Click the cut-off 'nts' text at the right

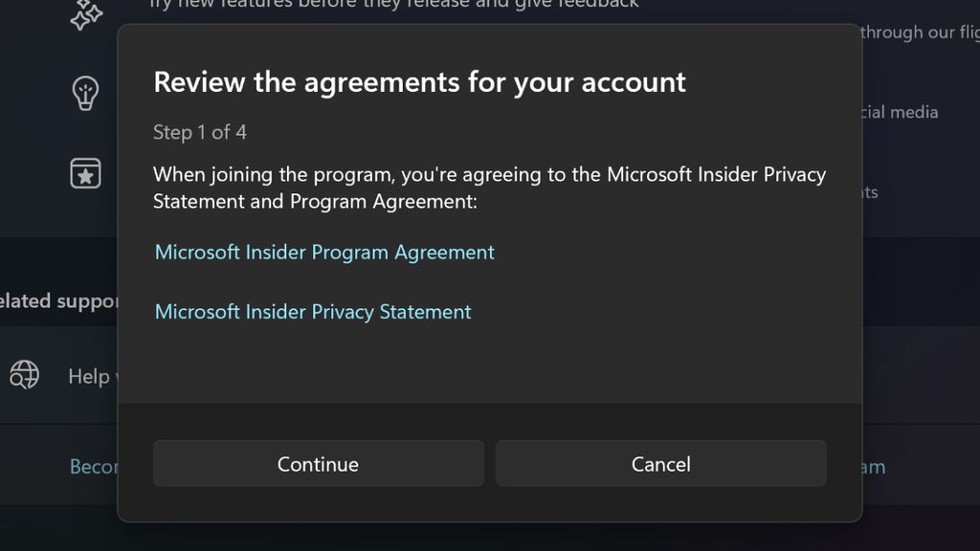pos(870,192)
